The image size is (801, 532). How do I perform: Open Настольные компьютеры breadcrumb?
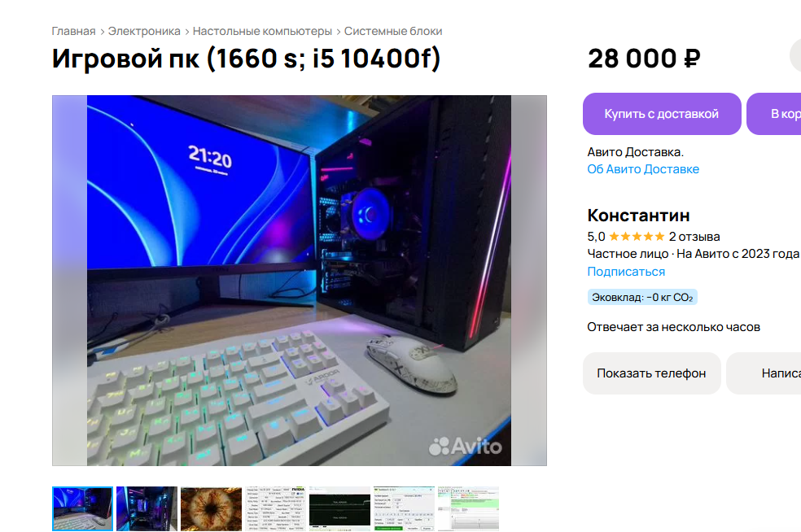point(262,31)
